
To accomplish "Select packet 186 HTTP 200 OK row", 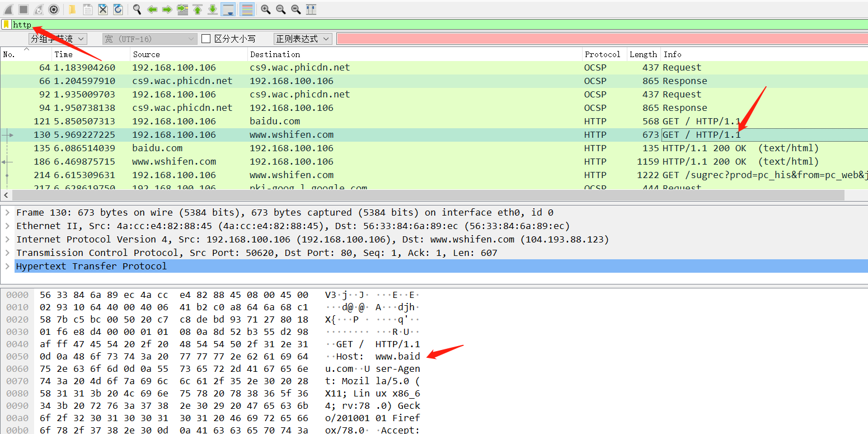I will 434,161.
